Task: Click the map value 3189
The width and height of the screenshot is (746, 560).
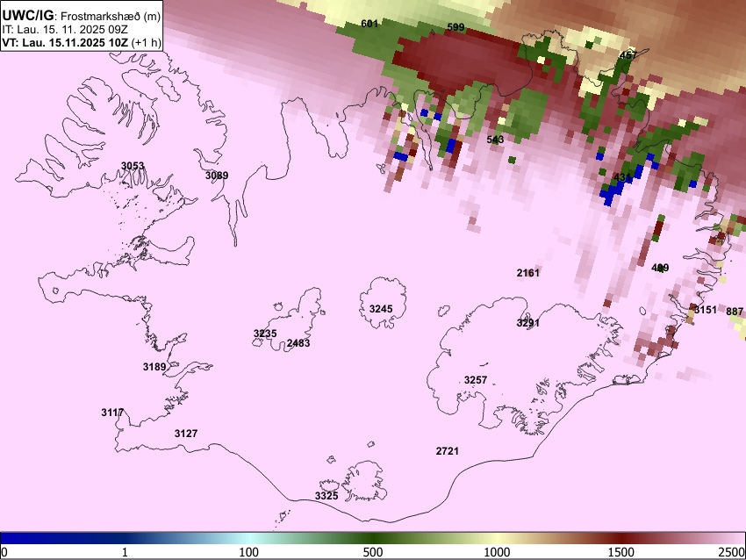Action: 154,367
